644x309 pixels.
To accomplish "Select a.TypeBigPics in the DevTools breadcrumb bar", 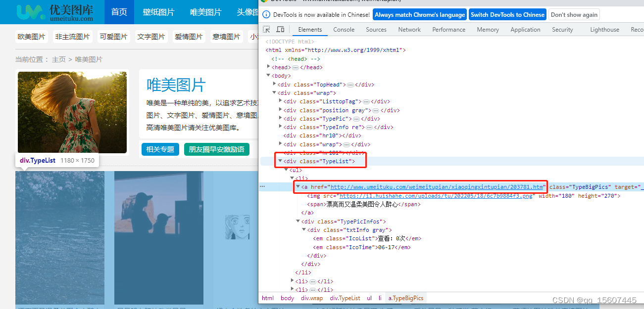I will (406, 298).
